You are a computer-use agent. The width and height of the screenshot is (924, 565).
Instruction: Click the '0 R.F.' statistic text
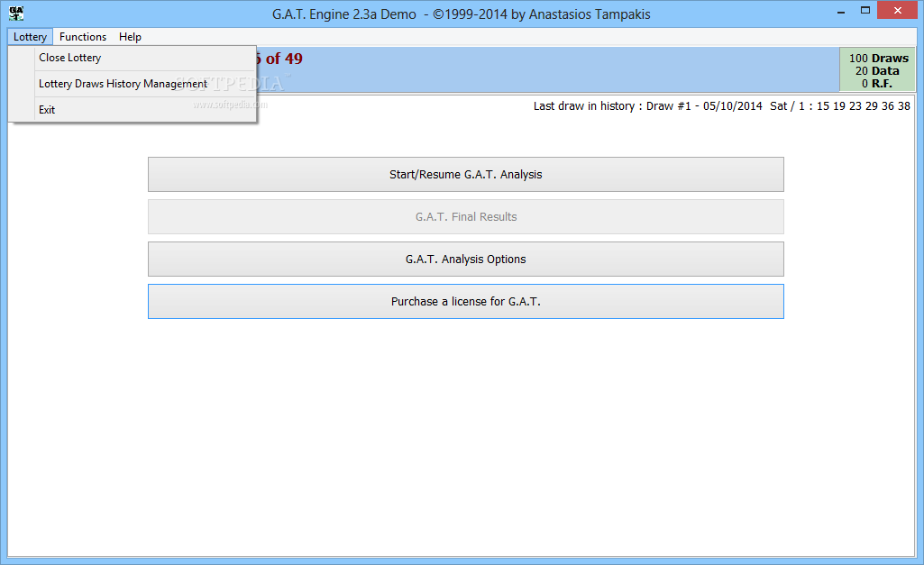(877, 84)
